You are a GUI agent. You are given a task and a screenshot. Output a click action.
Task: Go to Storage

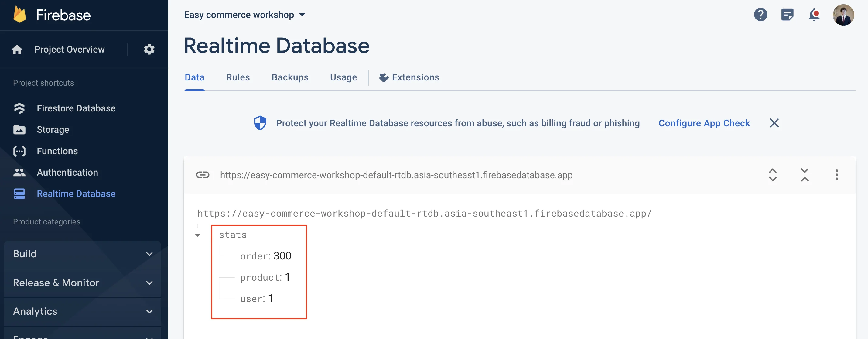pos(53,130)
